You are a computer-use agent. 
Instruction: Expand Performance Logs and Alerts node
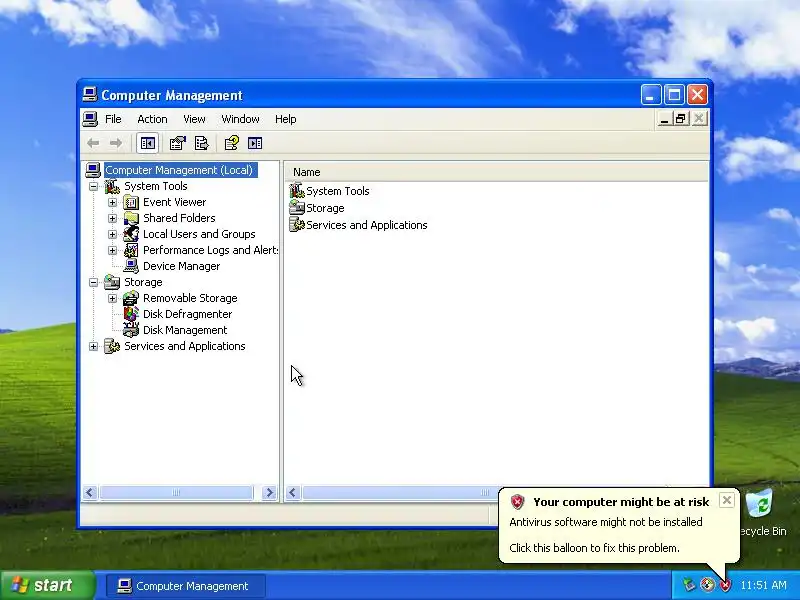pyautogui.click(x=112, y=251)
